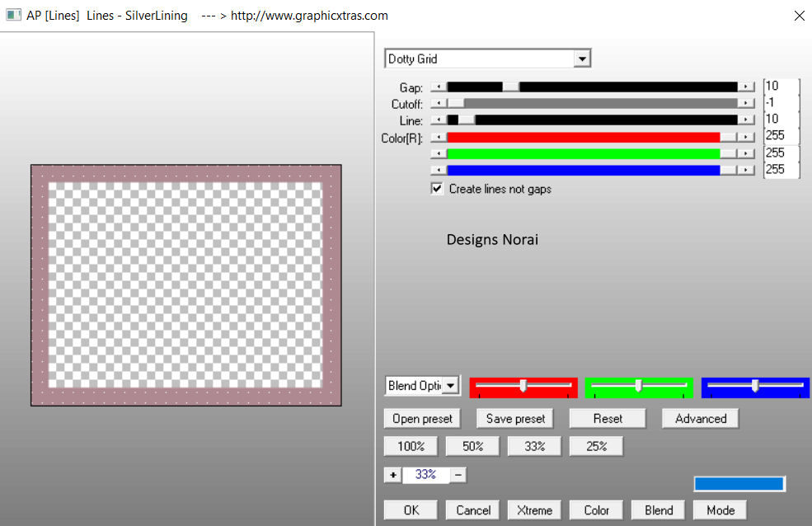Click the green color slider right arrow
Viewport: 812px width, 526px height.
pos(746,154)
